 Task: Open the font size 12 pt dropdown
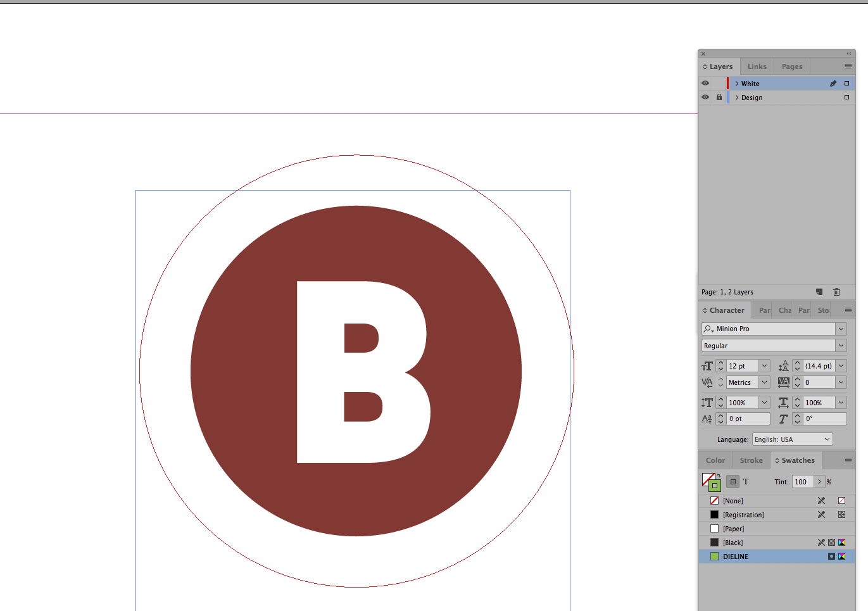(x=765, y=366)
